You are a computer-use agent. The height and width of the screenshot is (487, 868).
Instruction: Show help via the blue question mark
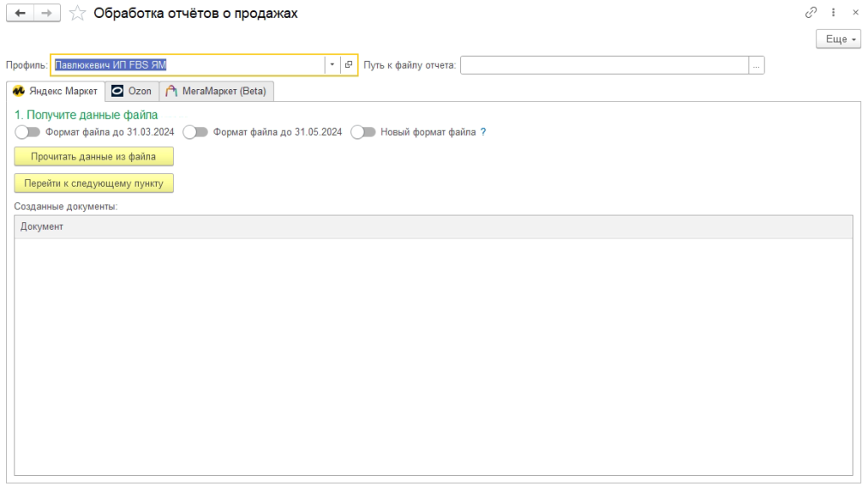coord(483,132)
